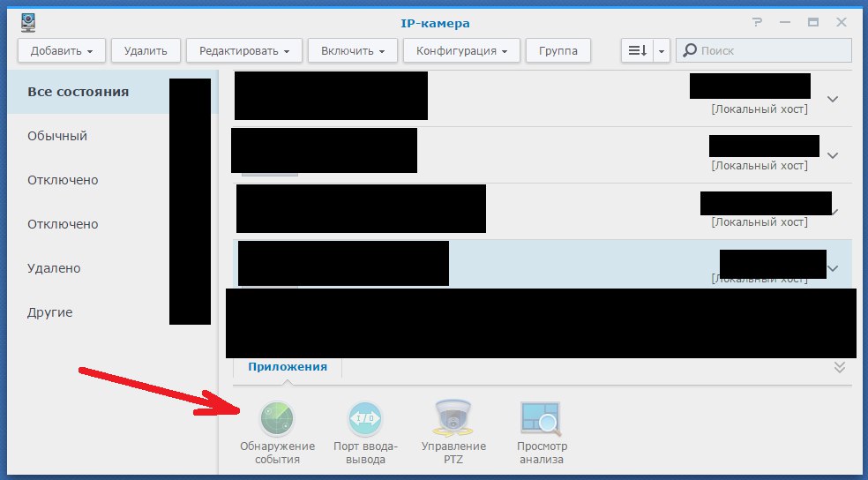The height and width of the screenshot is (480, 868).
Task: Click the help question mark icon
Action: point(757,23)
